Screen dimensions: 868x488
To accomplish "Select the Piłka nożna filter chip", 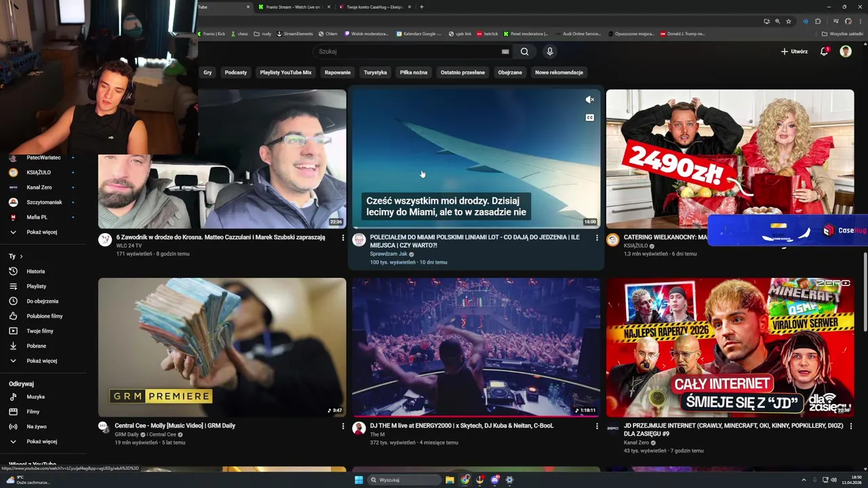I will (x=414, y=73).
